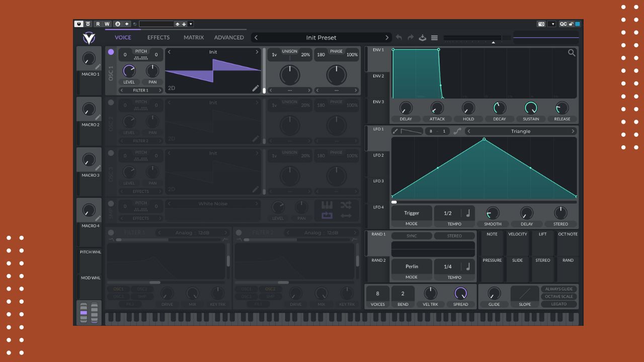Click the LEGATO button in the glide section
Image resolution: width=644 pixels, height=362 pixels.
pyautogui.click(x=558, y=304)
